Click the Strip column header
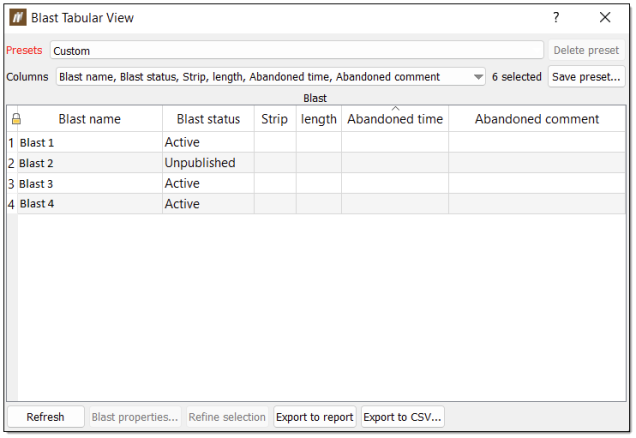This screenshot has height=438, width=636. click(x=275, y=119)
